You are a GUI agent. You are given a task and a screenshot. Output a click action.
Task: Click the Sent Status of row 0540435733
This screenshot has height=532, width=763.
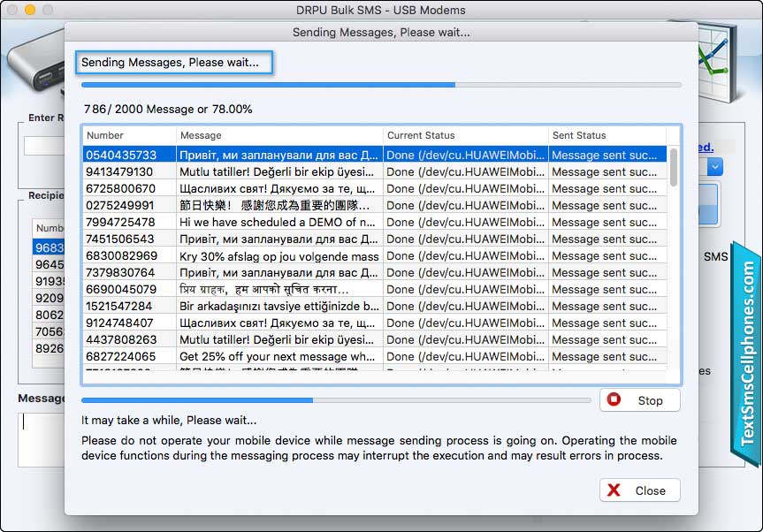pos(607,155)
